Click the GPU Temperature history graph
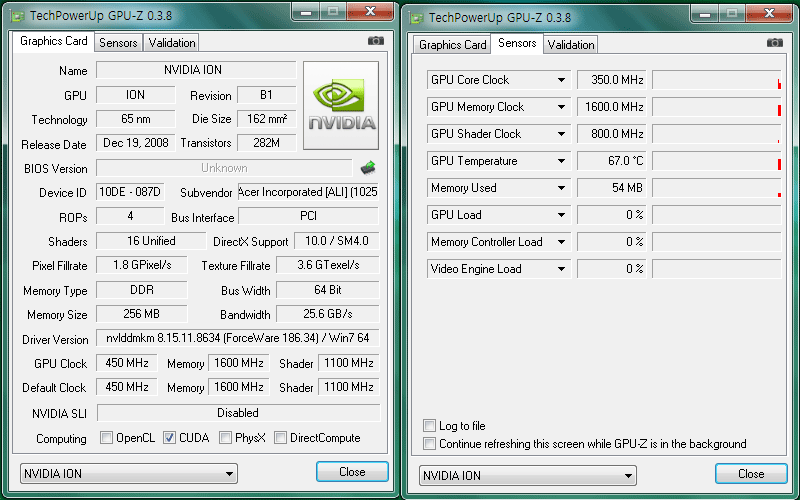This screenshot has width=800, height=500. click(716, 161)
